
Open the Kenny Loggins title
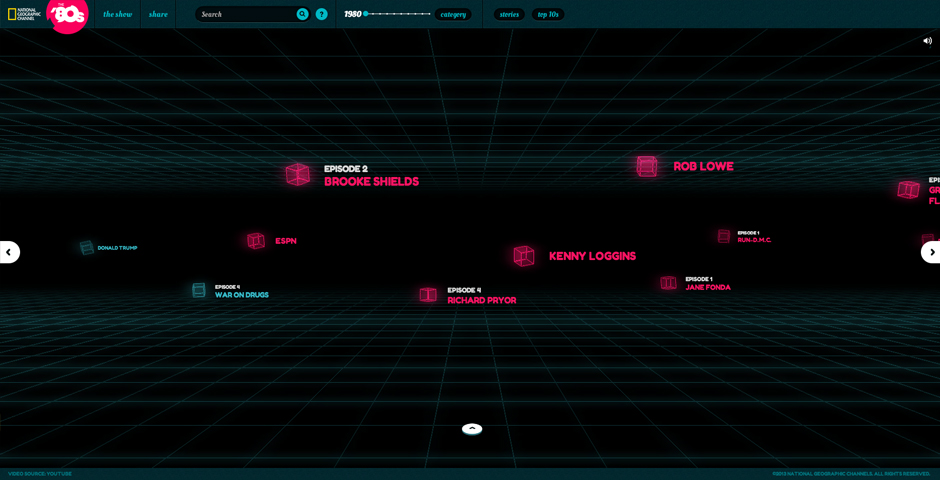tap(592, 256)
